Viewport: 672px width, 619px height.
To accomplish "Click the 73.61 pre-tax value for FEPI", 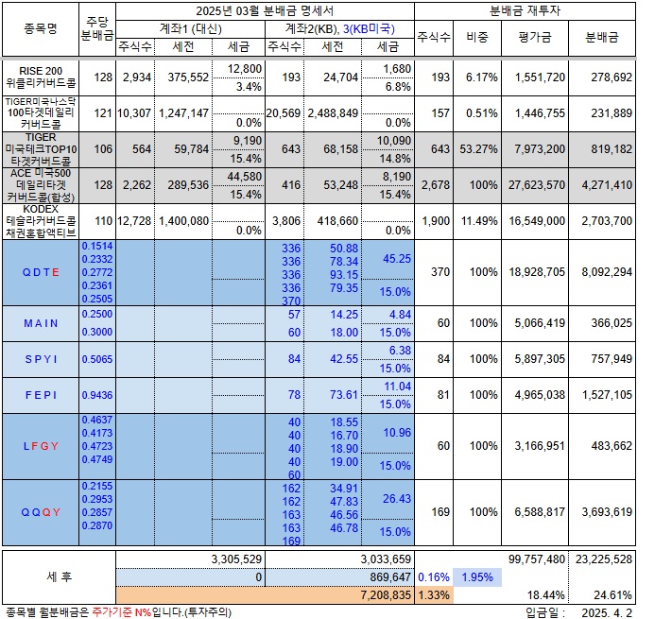I will (x=344, y=395).
